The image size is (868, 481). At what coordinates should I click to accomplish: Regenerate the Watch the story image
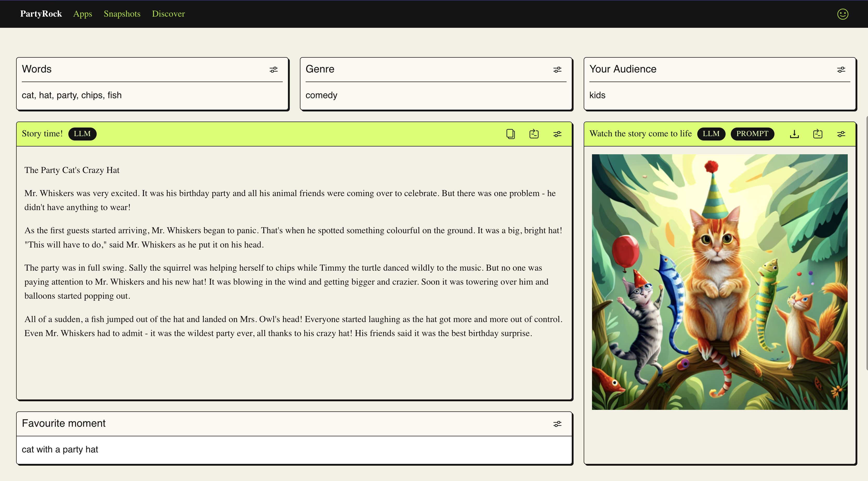pyautogui.click(x=818, y=134)
